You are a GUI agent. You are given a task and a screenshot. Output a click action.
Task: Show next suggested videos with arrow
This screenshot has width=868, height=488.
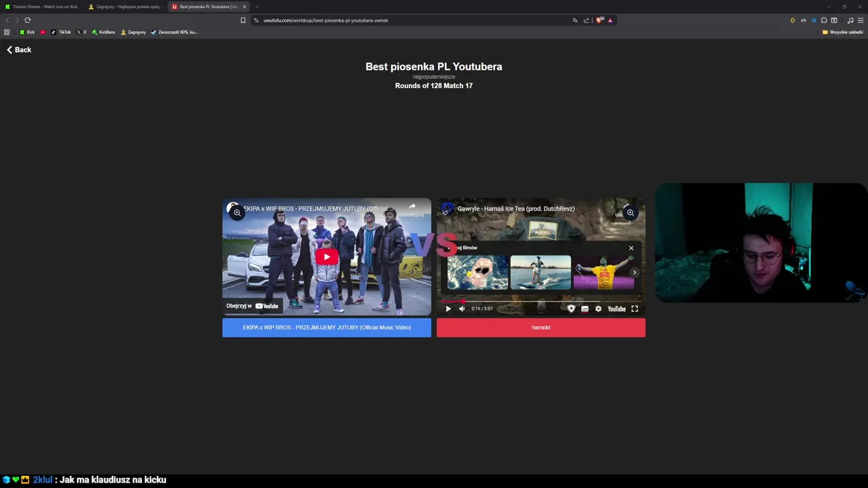pyautogui.click(x=635, y=272)
